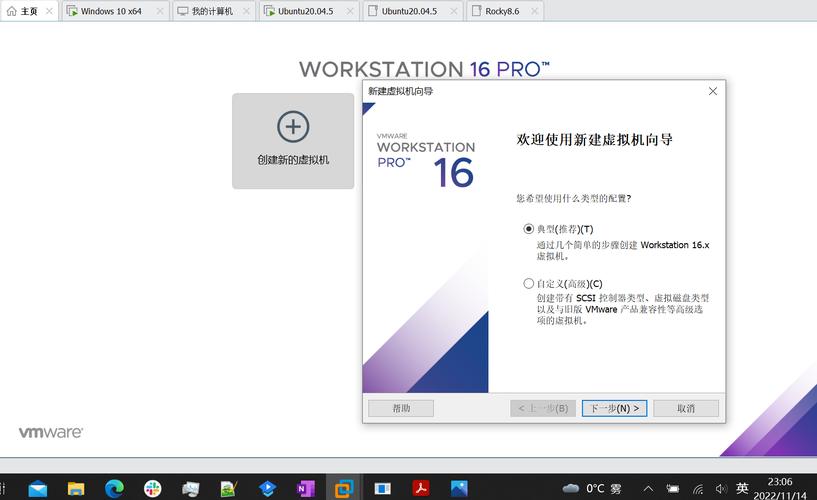
Task: Click the battery icon in the system tray
Action: 673,489
